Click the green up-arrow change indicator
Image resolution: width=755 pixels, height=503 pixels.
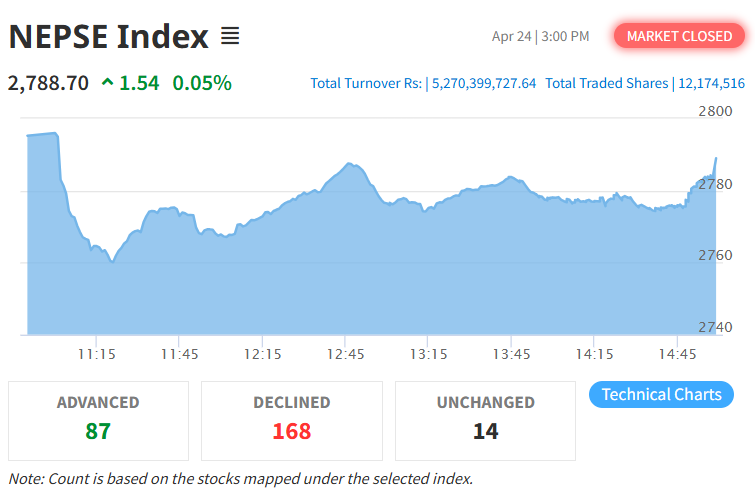108,82
